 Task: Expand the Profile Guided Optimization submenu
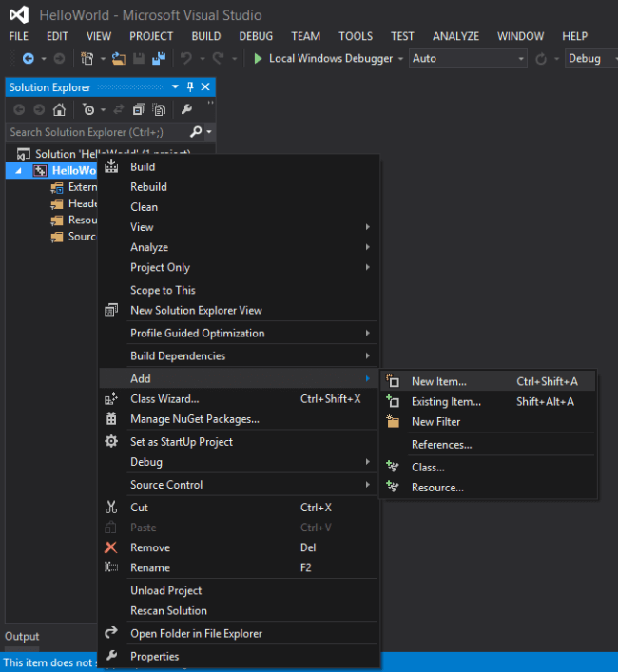pyautogui.click(x=368, y=333)
